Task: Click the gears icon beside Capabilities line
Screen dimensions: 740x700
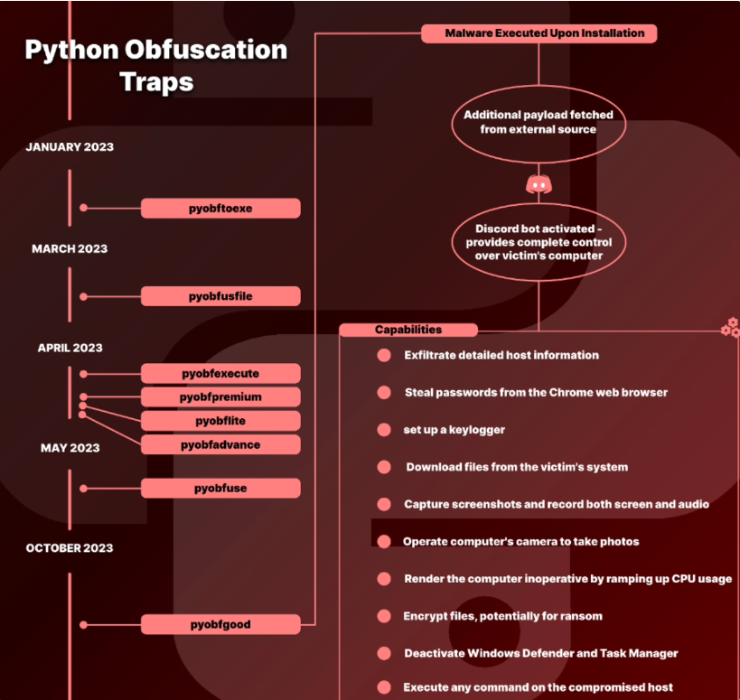Action: click(731, 327)
